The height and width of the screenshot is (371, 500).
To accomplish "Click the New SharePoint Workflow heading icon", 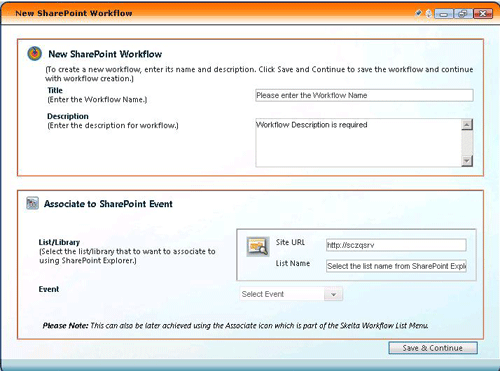I will (x=34, y=53).
